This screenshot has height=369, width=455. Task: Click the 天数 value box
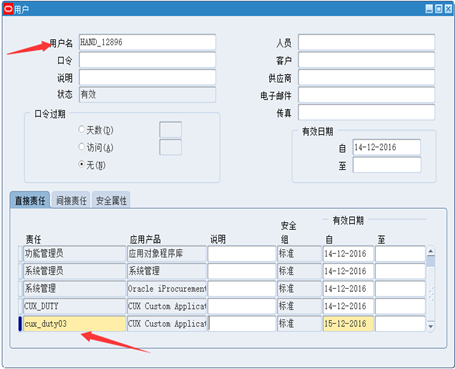coord(170,130)
